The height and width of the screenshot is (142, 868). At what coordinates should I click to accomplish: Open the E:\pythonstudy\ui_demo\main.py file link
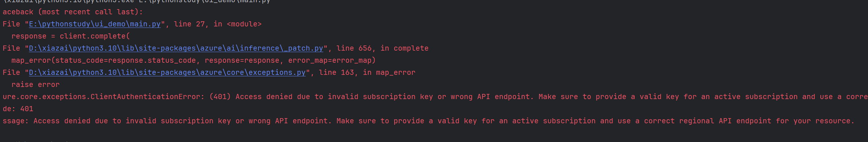coord(95,24)
